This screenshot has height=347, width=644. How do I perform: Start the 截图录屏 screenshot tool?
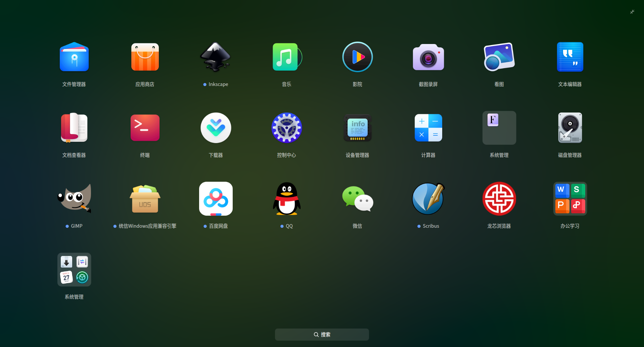pyautogui.click(x=428, y=57)
